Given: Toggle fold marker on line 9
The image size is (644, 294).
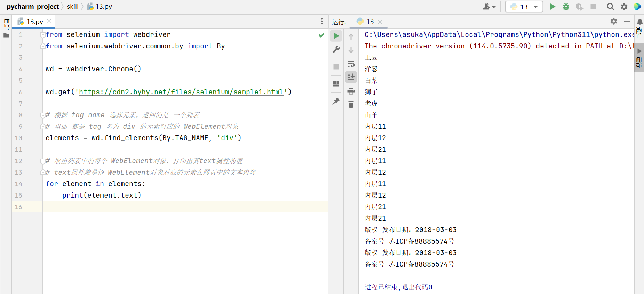Looking at the screenshot, I should tap(43, 127).
